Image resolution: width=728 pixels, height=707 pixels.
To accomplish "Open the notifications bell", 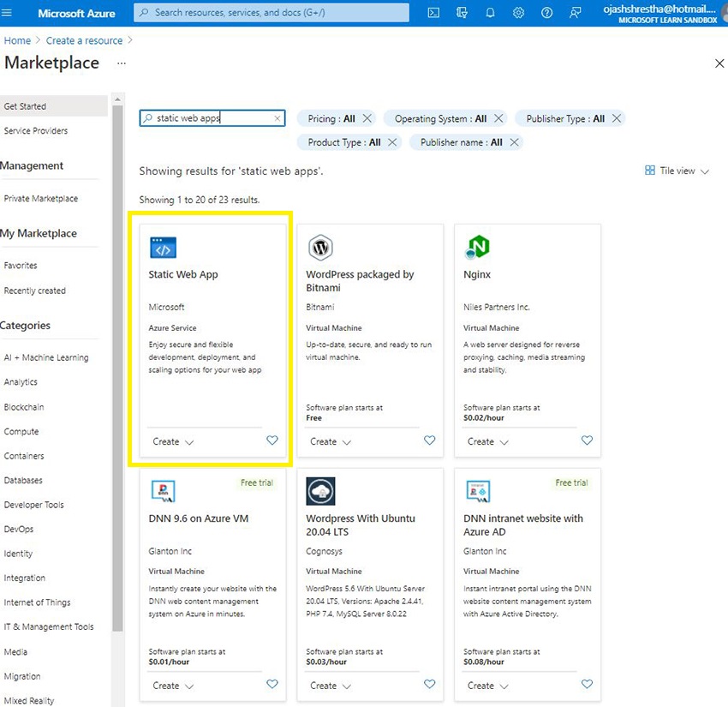I will click(490, 13).
